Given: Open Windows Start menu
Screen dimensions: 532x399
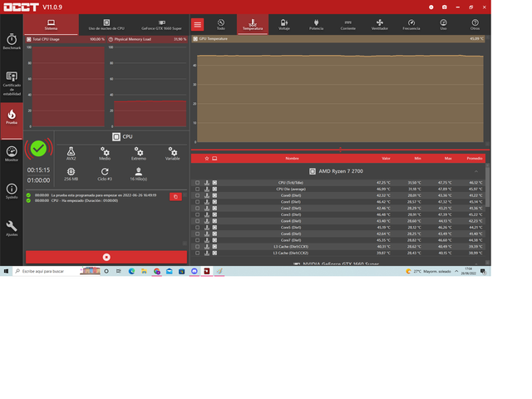Looking at the screenshot, I should (6, 271).
